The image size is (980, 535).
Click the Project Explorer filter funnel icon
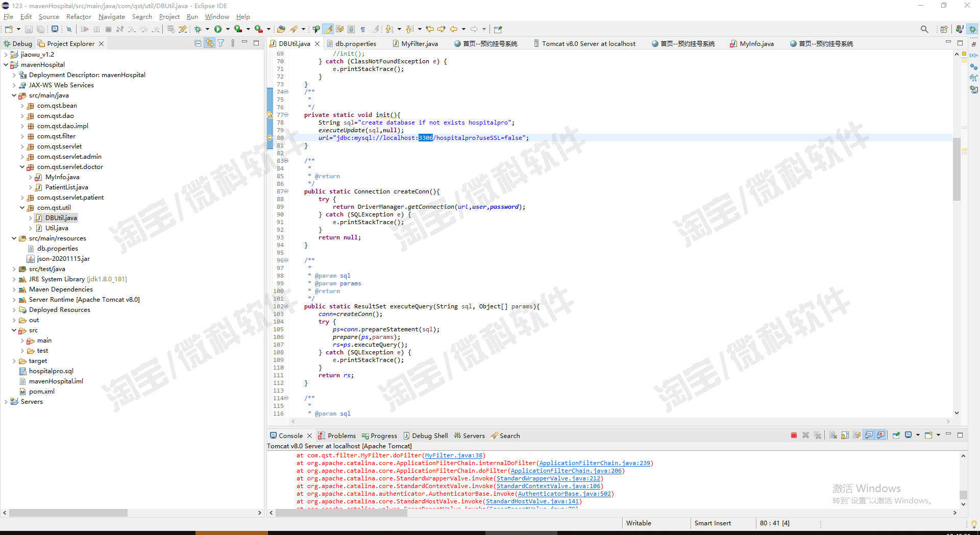[221, 43]
